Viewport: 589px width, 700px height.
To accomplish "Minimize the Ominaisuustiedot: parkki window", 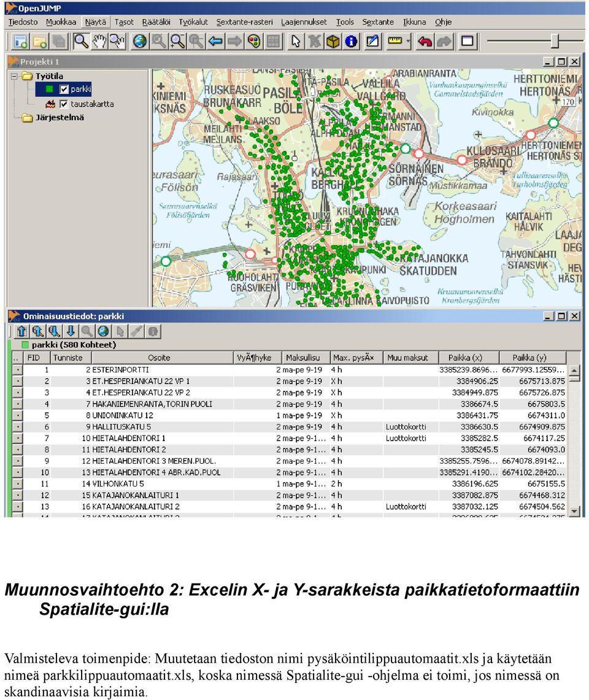I will [x=549, y=316].
